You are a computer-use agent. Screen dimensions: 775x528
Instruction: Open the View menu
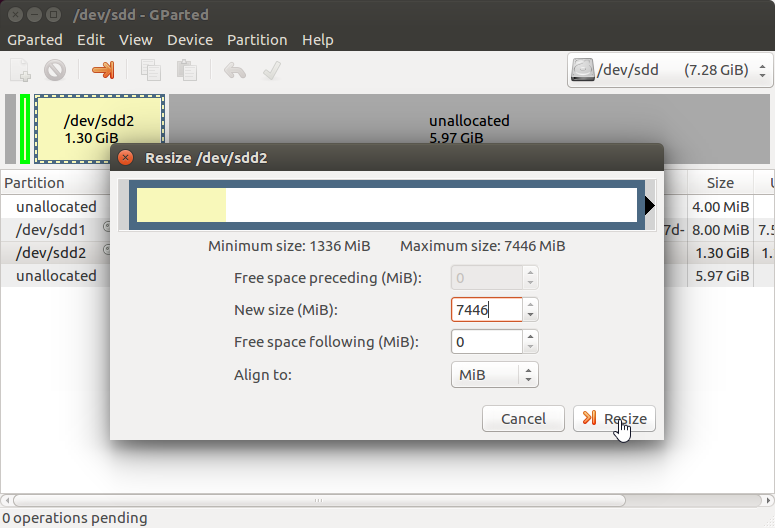tap(135, 40)
